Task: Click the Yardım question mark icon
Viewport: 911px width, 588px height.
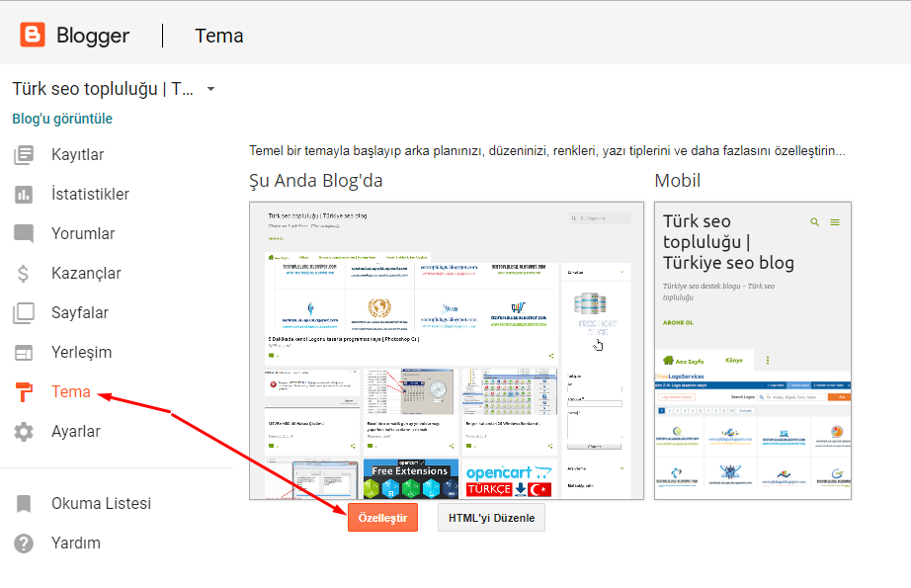Action: (x=24, y=543)
